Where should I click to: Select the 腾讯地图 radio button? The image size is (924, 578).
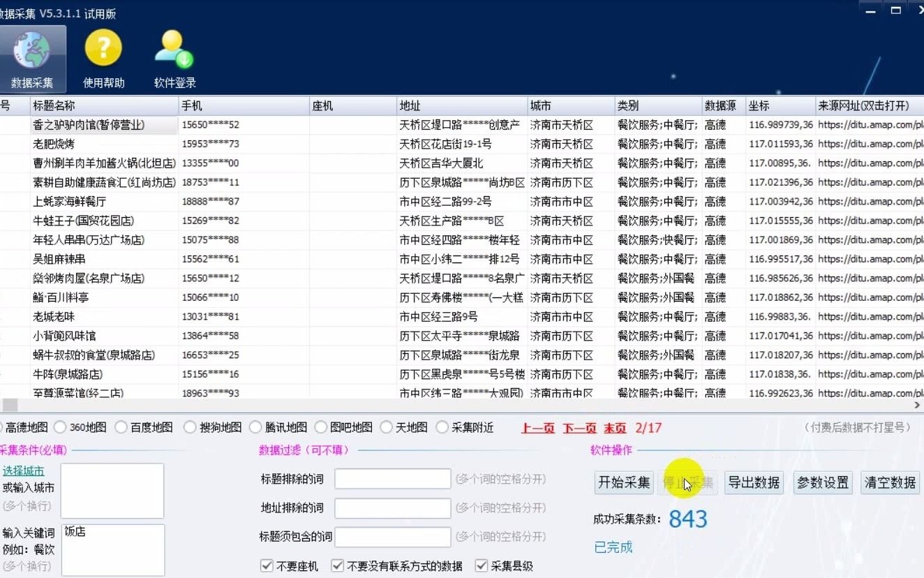[x=255, y=427]
